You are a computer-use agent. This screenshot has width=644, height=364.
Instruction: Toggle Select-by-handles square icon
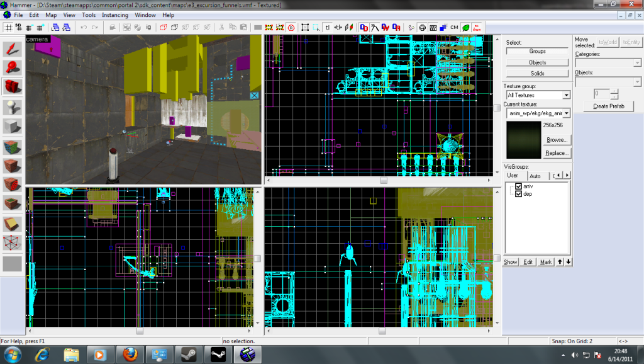305,28
